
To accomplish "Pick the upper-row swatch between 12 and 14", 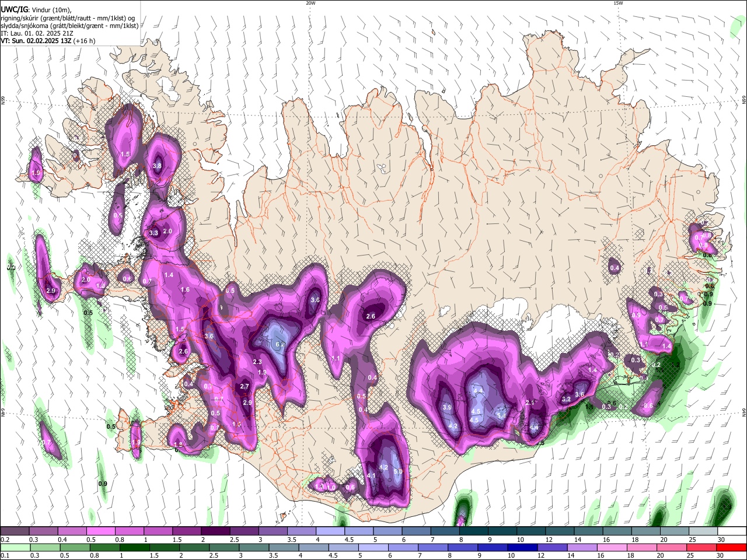I will coord(559,531).
